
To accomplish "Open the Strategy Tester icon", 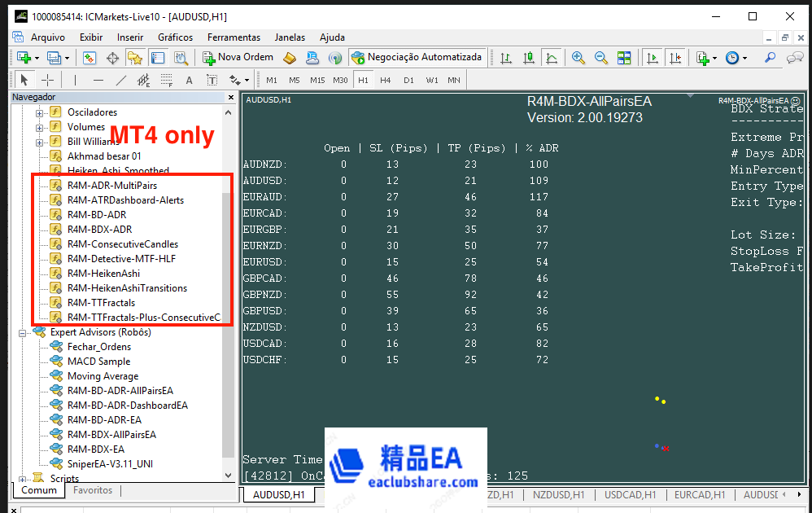I will click(x=181, y=58).
